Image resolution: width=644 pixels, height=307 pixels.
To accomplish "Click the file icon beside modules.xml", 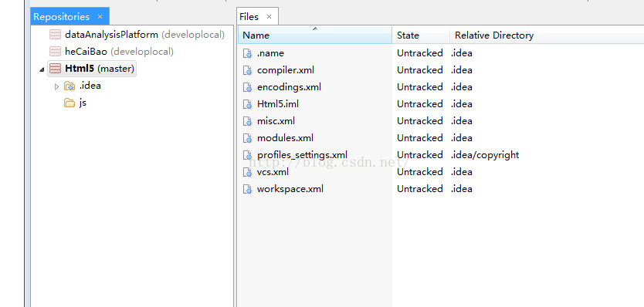I will (x=247, y=138).
